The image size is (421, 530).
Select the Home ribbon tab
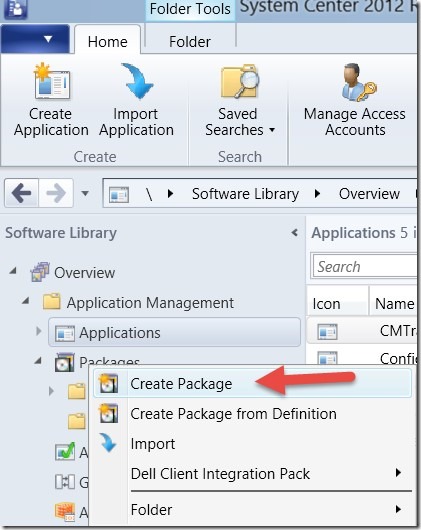107,40
